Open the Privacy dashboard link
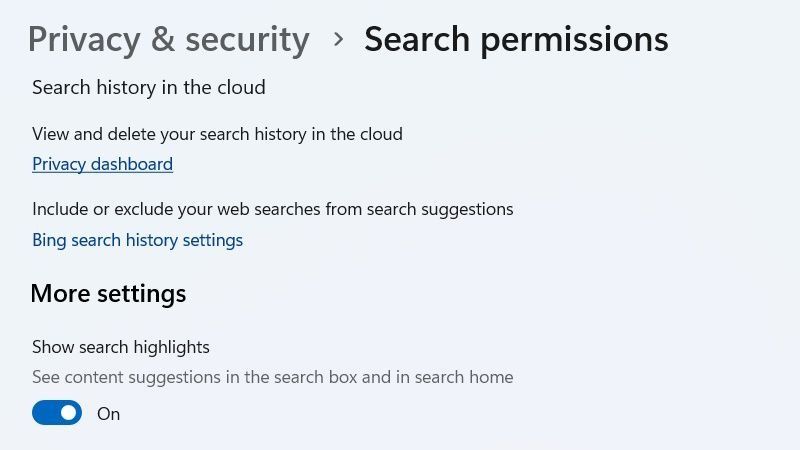The width and height of the screenshot is (800, 450). pos(102,164)
